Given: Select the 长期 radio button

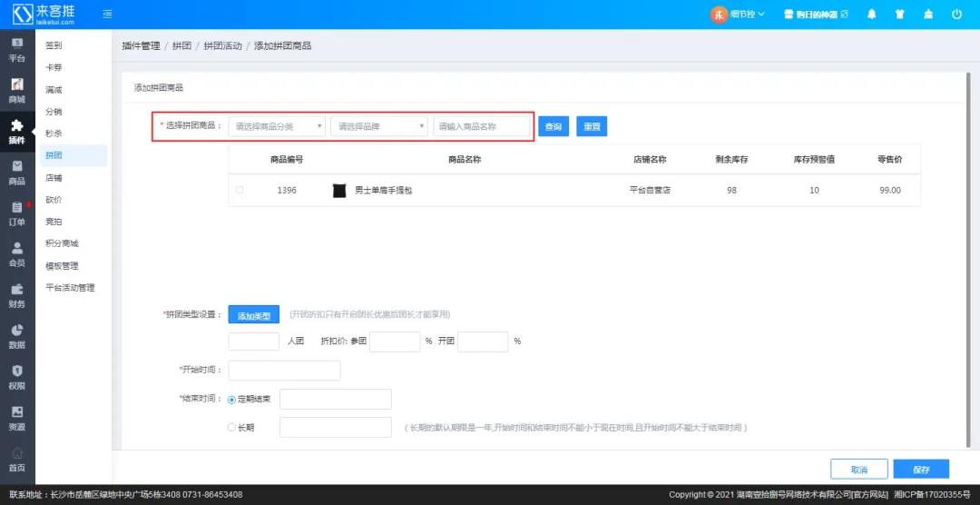Looking at the screenshot, I should [x=232, y=428].
